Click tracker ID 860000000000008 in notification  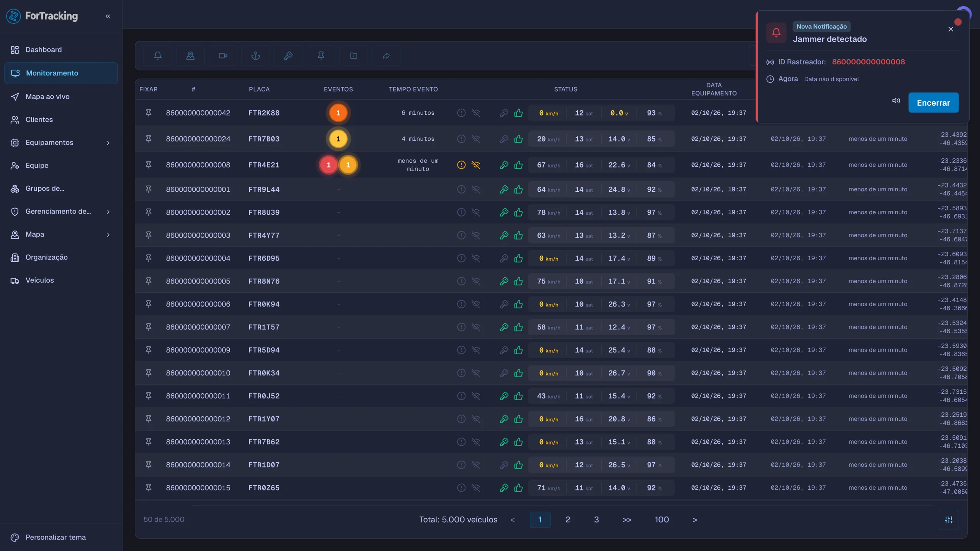point(868,62)
